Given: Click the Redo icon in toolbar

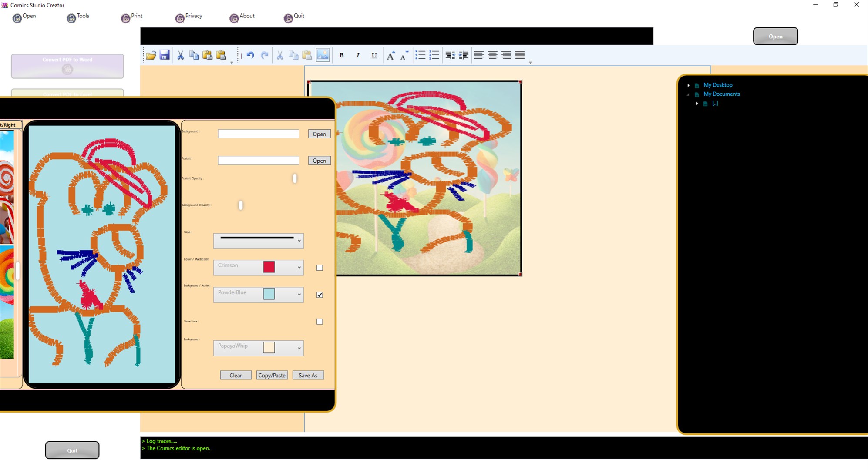Looking at the screenshot, I should pos(265,54).
